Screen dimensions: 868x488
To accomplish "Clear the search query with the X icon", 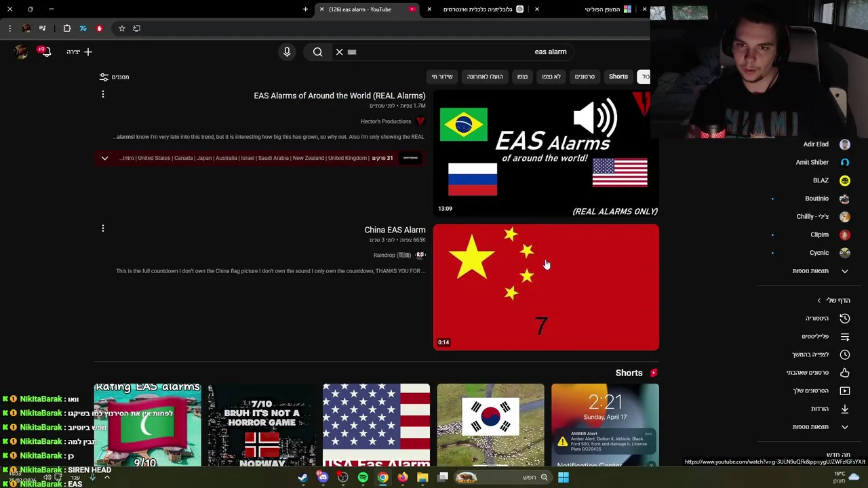I will click(x=340, y=52).
